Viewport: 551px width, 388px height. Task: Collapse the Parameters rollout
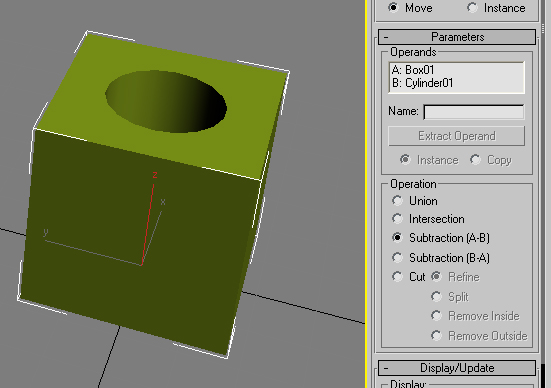(x=457, y=37)
